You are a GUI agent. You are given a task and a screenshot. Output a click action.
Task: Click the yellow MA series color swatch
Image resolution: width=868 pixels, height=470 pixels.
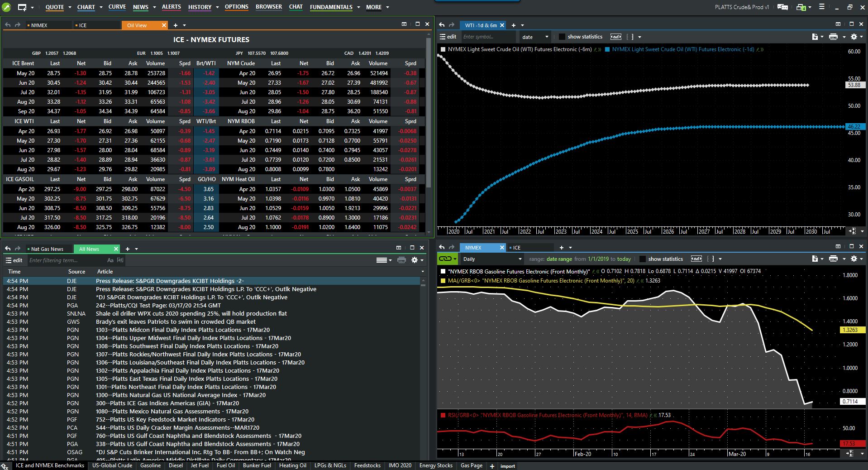click(x=443, y=281)
